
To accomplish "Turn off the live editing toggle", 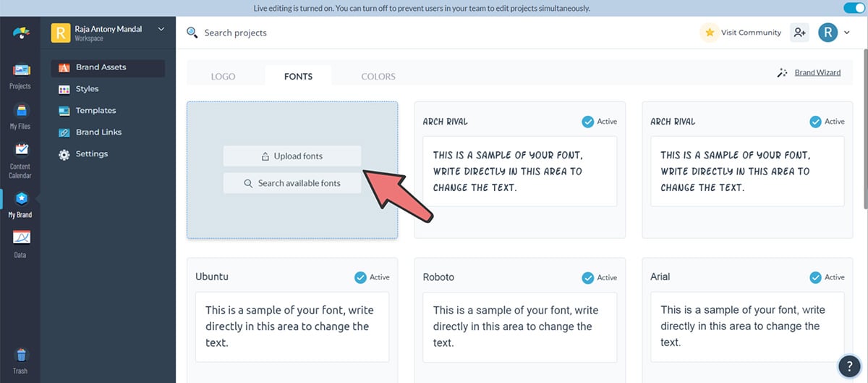I will (x=854, y=8).
